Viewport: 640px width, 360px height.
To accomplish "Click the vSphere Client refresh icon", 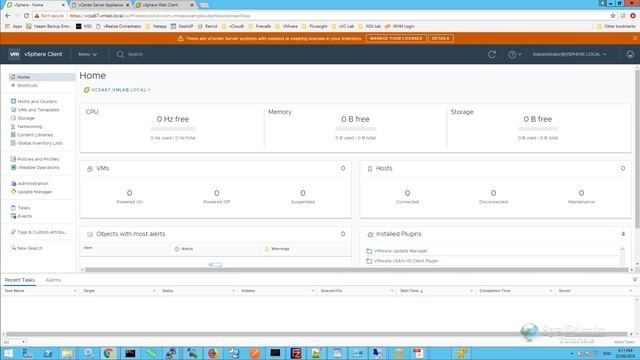I will point(492,54).
